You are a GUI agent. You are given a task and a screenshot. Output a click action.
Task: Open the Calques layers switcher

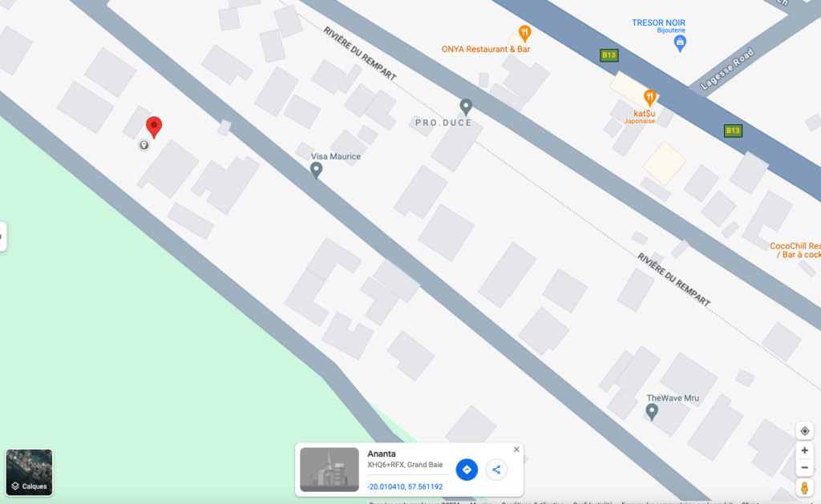pos(30,472)
